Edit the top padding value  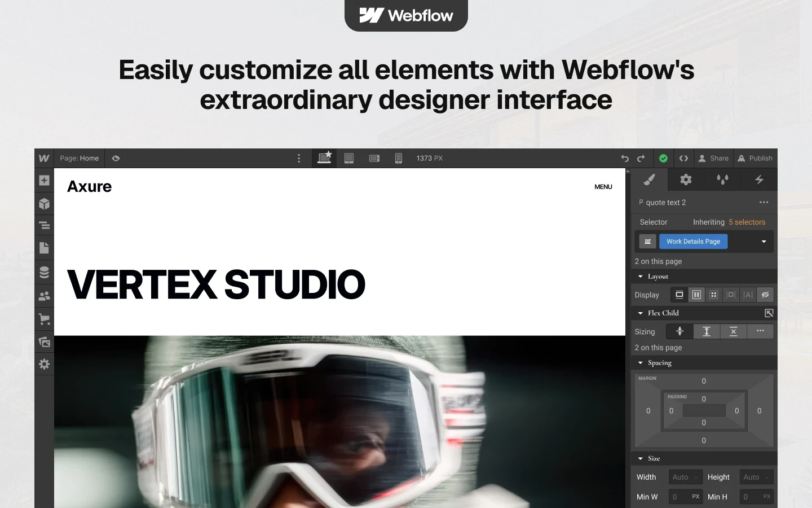[704, 399]
